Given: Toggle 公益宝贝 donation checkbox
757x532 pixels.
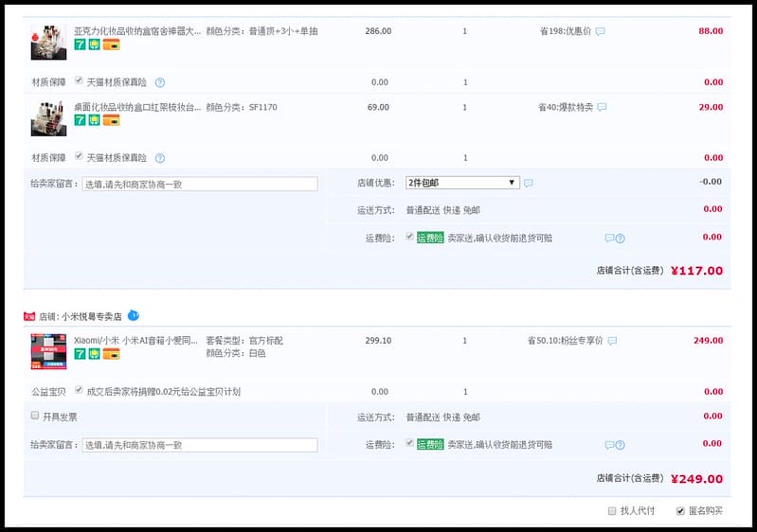Looking at the screenshot, I should pos(79,390).
